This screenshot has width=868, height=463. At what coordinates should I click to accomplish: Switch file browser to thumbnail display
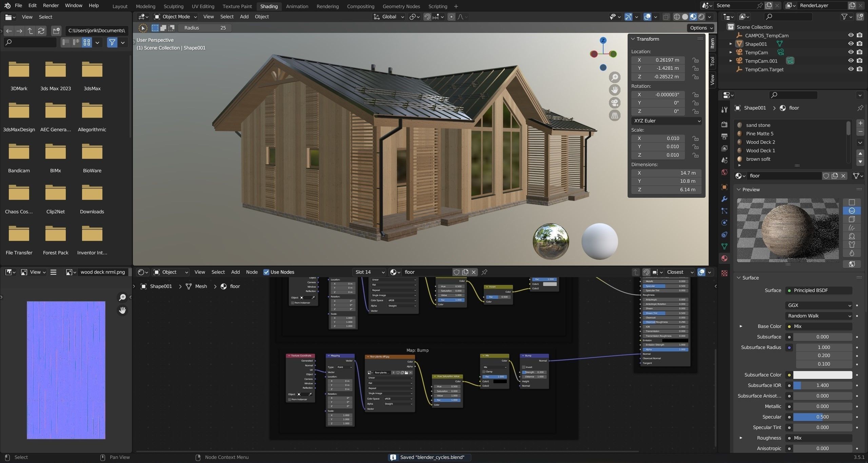pyautogui.click(x=87, y=42)
